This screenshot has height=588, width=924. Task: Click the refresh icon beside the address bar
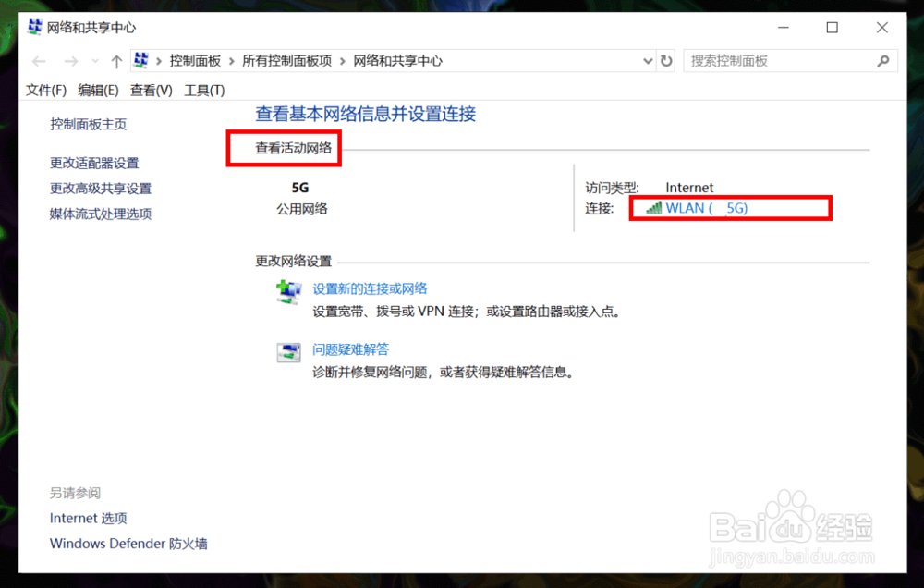click(x=667, y=60)
